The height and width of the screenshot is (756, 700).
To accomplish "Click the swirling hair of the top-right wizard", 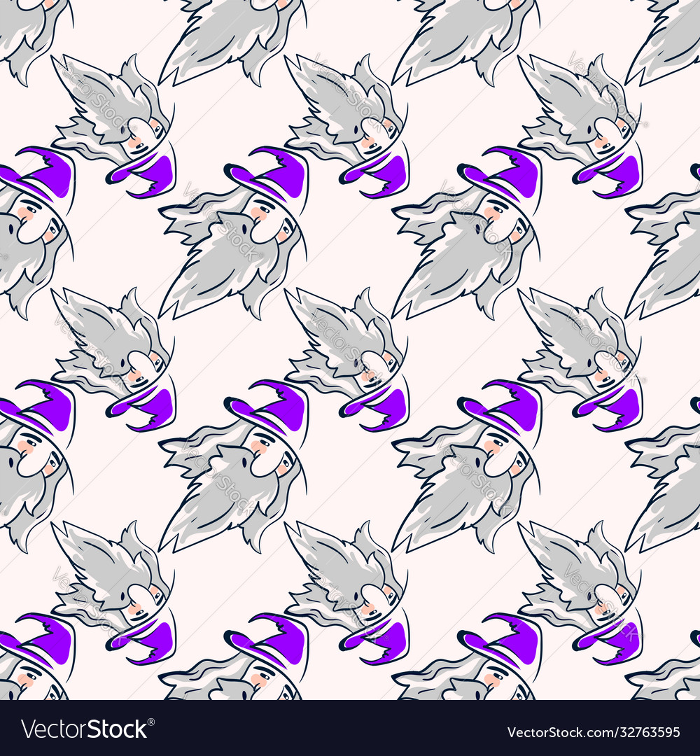I will [560, 91].
